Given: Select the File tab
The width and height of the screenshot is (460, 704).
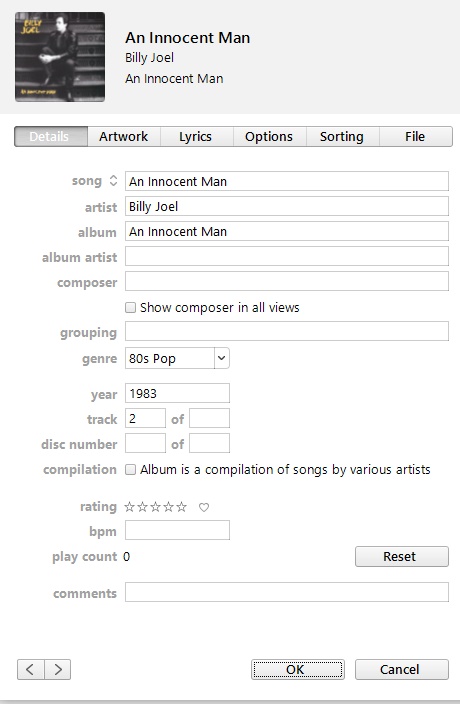Looking at the screenshot, I should coord(415,136).
